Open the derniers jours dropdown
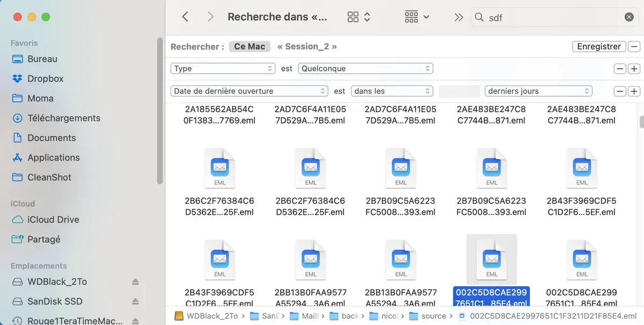 (538, 91)
